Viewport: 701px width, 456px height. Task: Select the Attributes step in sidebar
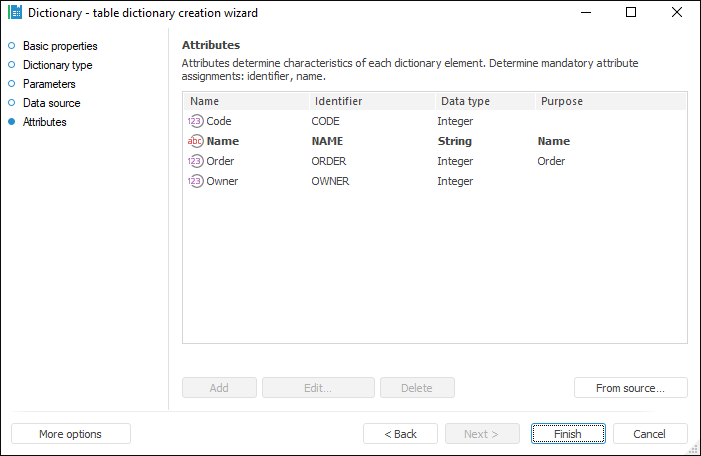click(45, 122)
